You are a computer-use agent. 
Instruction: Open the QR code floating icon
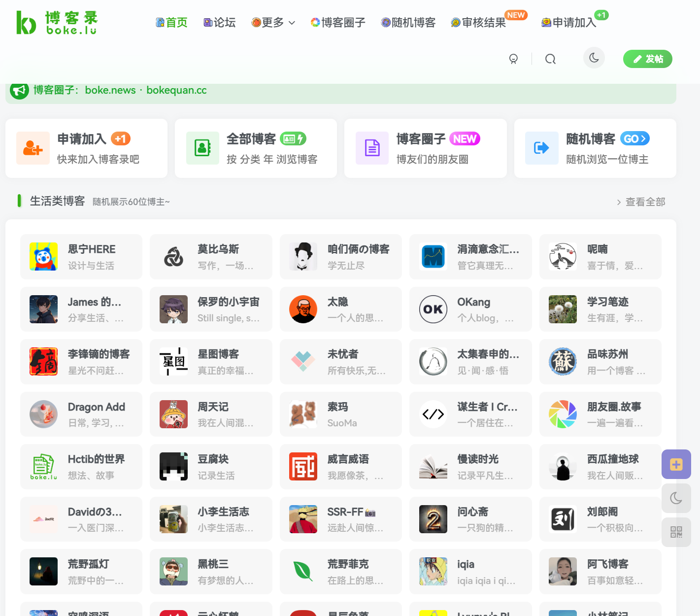[x=676, y=532]
